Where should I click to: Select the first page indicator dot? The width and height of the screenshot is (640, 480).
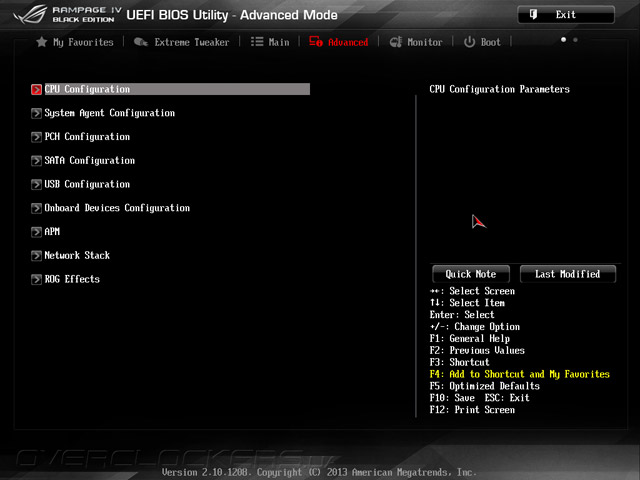coord(563,40)
